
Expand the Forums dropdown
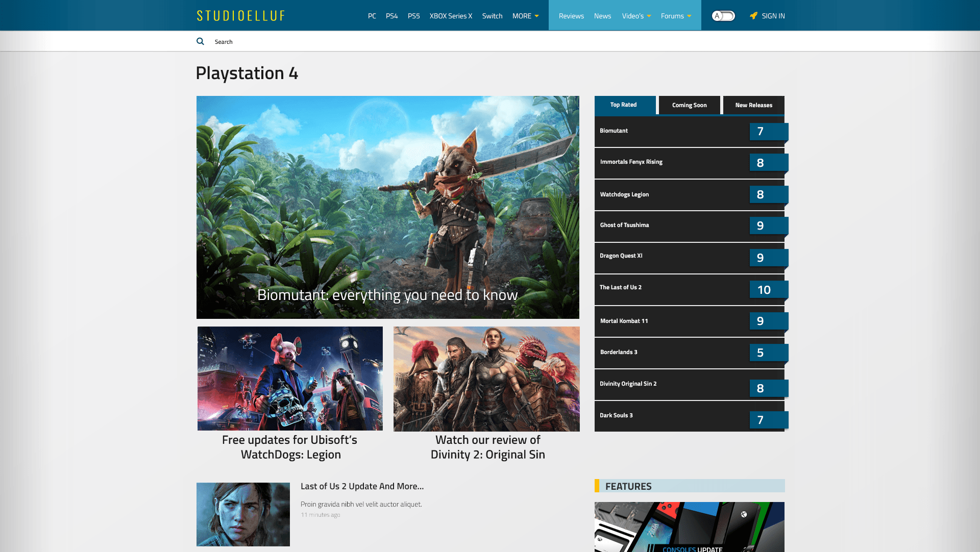[676, 16]
